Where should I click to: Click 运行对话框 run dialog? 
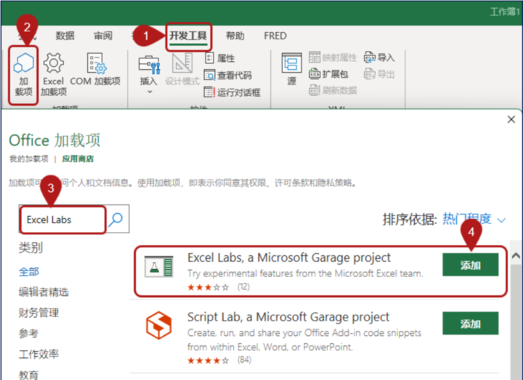coord(232,92)
